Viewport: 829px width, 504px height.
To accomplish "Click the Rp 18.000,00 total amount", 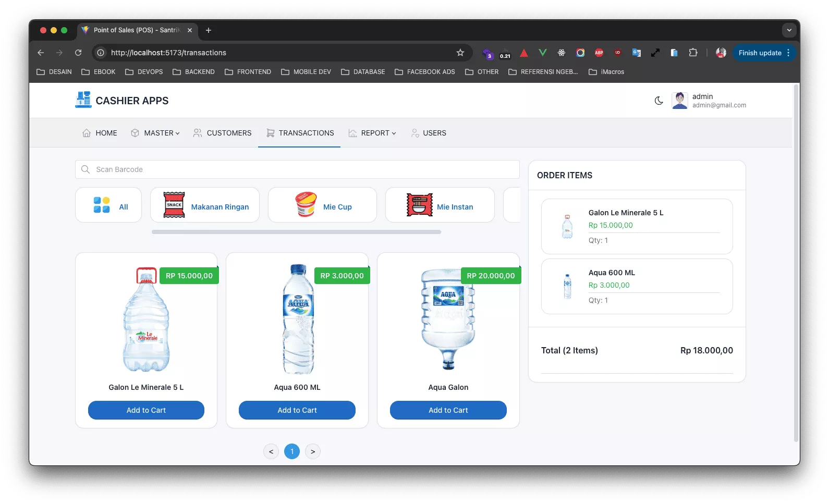I will click(706, 350).
